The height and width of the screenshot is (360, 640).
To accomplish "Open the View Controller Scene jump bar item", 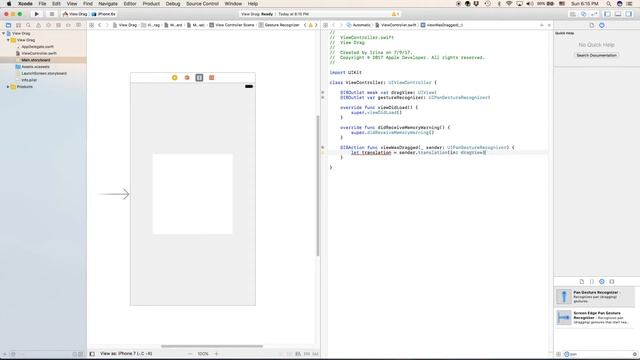I will [232, 25].
